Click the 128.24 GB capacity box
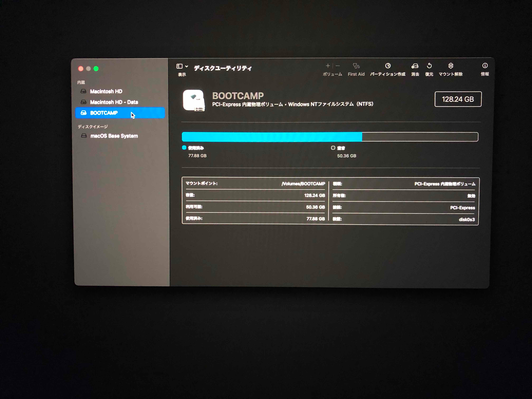Image resolution: width=532 pixels, height=399 pixels. [458, 99]
